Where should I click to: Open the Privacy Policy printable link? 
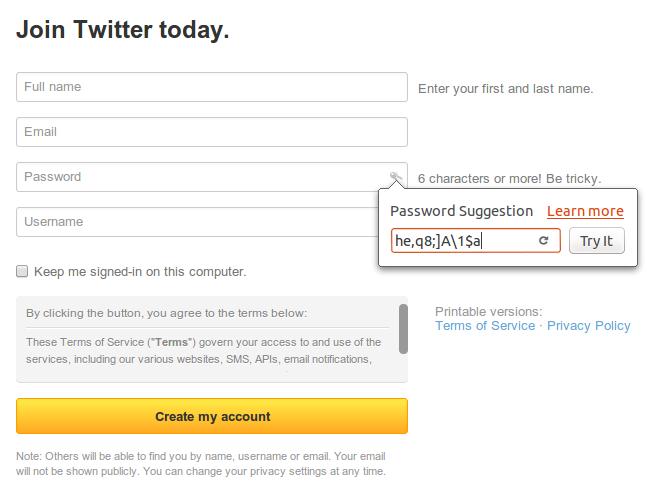click(589, 325)
